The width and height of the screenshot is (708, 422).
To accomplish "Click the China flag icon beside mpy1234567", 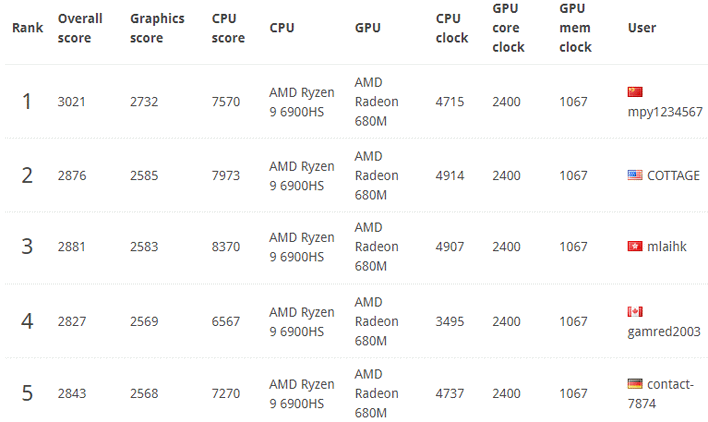I will (x=635, y=92).
